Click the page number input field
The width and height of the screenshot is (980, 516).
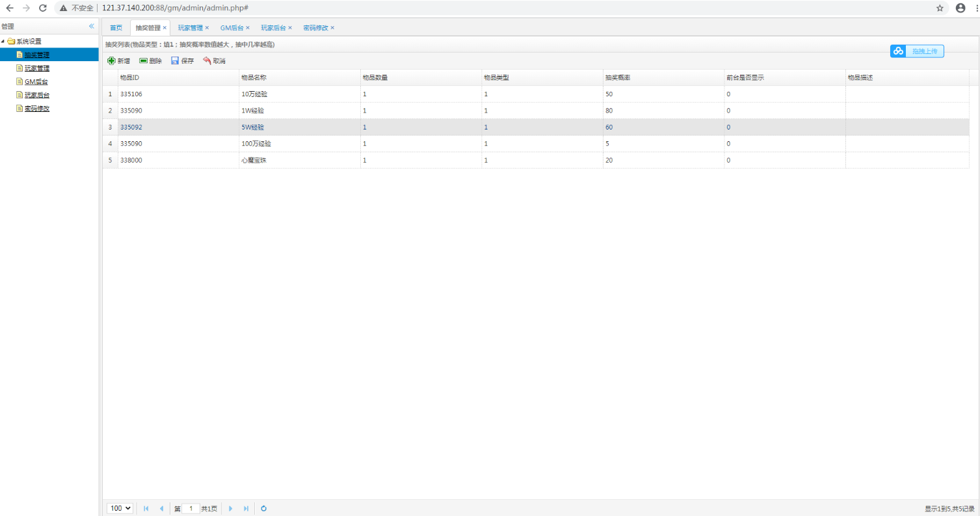click(x=191, y=508)
